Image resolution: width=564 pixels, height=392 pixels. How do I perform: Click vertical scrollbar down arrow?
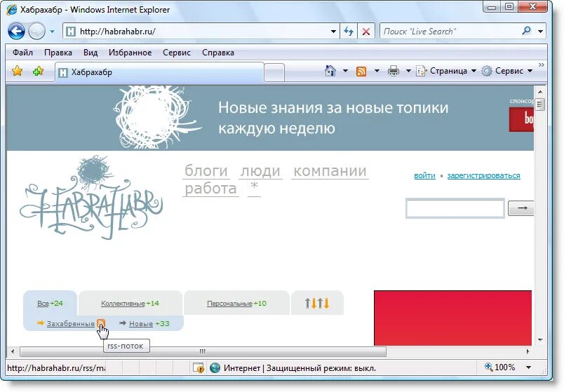click(540, 339)
